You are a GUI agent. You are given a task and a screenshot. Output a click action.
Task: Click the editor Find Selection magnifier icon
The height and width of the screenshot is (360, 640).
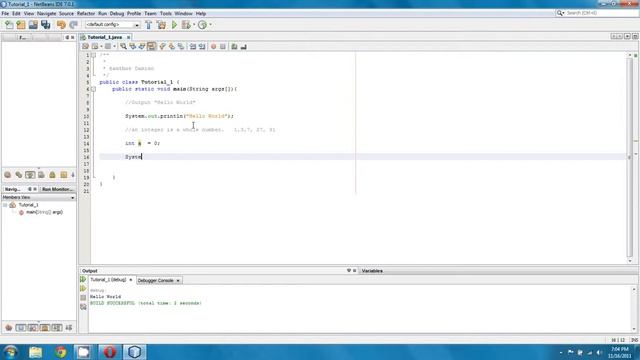coord(123,47)
